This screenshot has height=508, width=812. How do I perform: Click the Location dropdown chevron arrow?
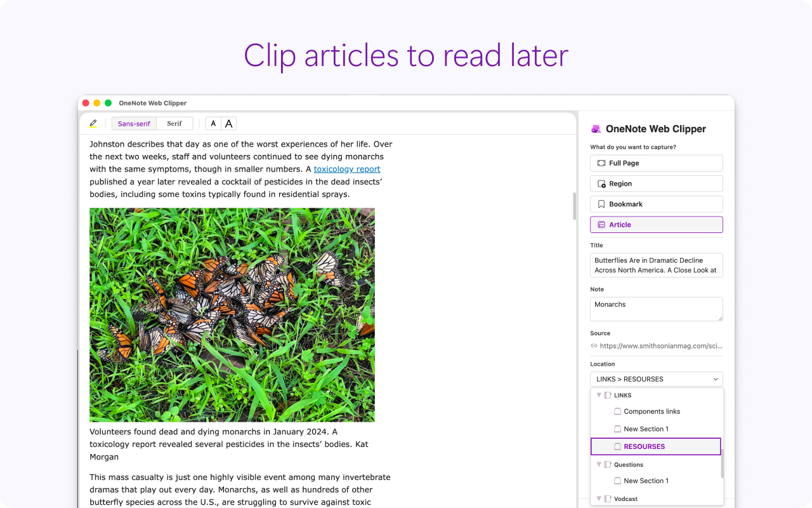716,379
